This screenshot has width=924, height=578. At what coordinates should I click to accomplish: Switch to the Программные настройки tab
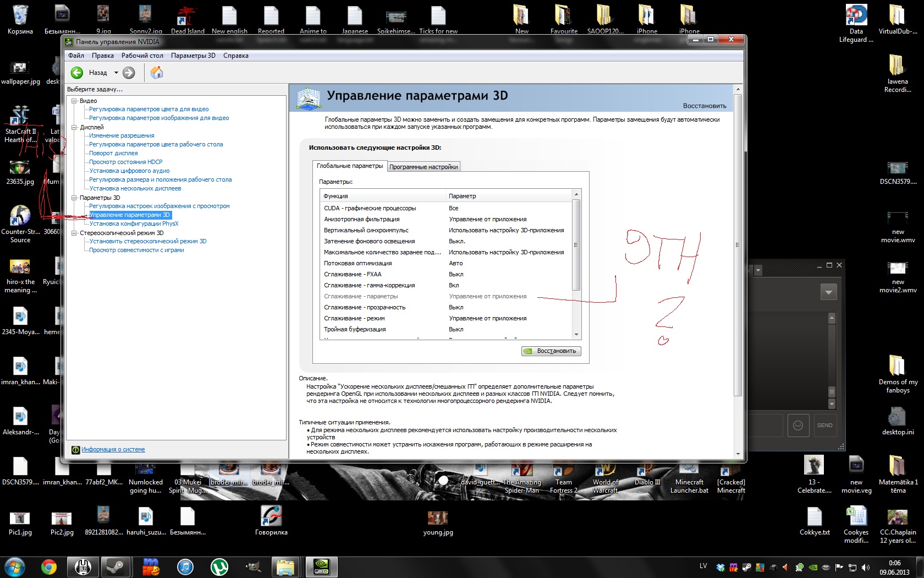coord(424,167)
